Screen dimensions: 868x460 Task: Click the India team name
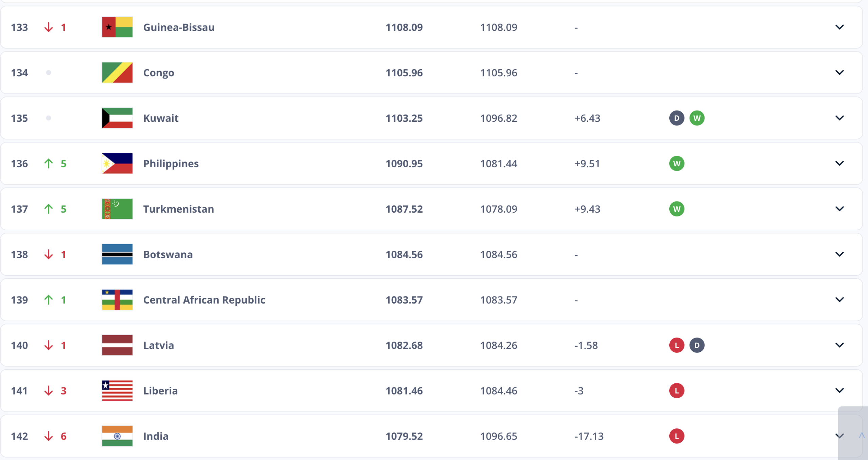(x=156, y=436)
